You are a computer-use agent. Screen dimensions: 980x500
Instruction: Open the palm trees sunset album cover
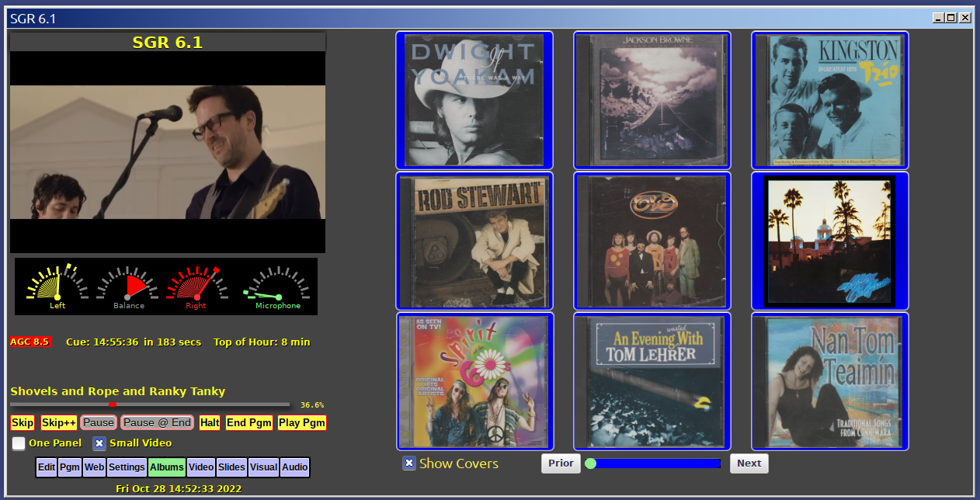point(829,241)
